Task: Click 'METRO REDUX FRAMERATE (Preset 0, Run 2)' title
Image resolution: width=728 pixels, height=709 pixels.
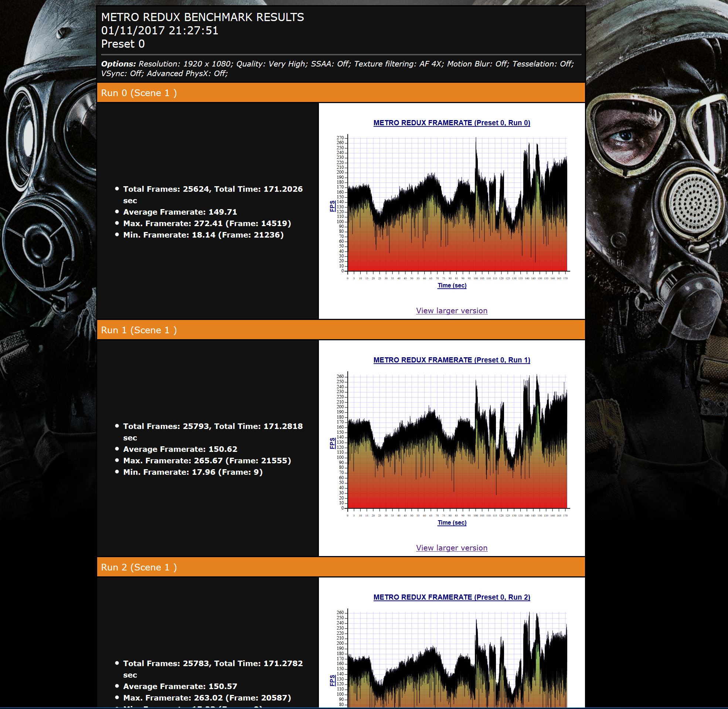Action: [451, 597]
